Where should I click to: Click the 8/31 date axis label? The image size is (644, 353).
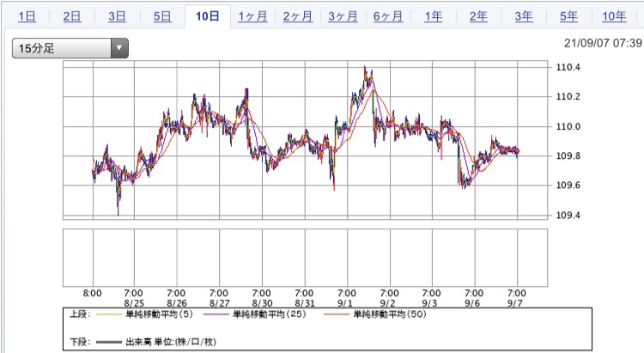[304, 303]
